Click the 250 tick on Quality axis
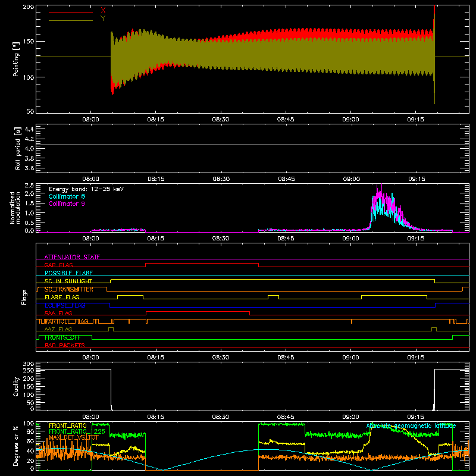476x476 pixels. point(29,371)
